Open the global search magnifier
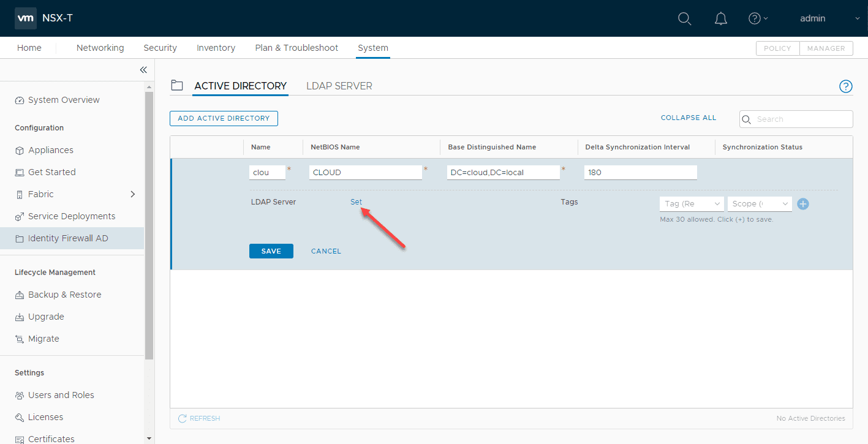Screen dimensions: 868x444 (x=684, y=18)
